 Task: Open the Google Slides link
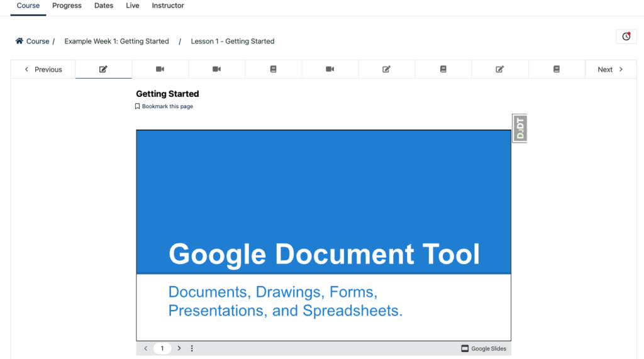[x=484, y=348]
